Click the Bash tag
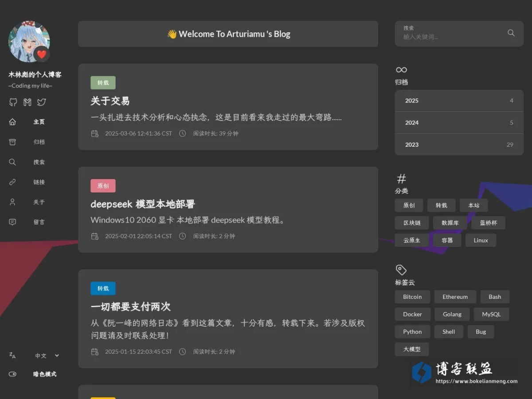Image resolution: width=532 pixels, height=399 pixels. point(495,297)
